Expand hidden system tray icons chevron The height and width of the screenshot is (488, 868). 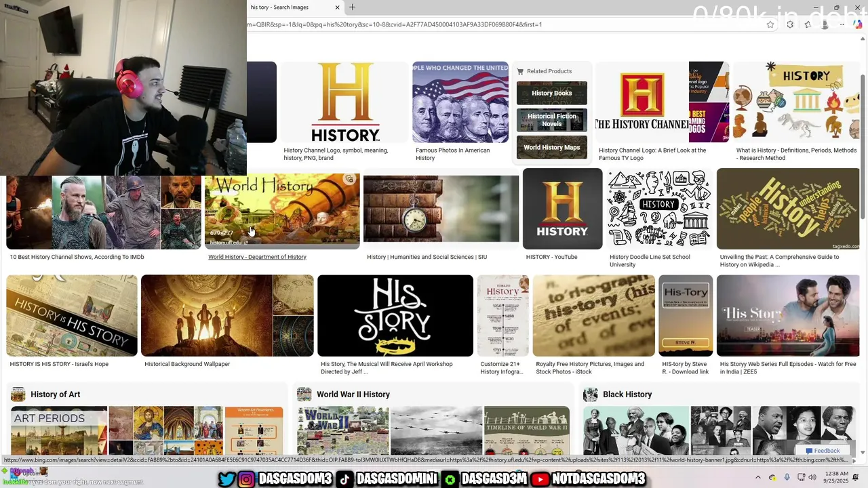(x=758, y=477)
